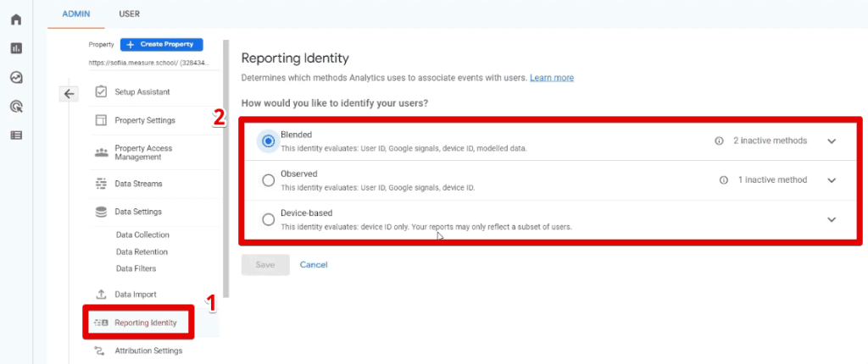The width and height of the screenshot is (868, 364).
Task: Expand the Device-based option chevron
Action: point(831,220)
